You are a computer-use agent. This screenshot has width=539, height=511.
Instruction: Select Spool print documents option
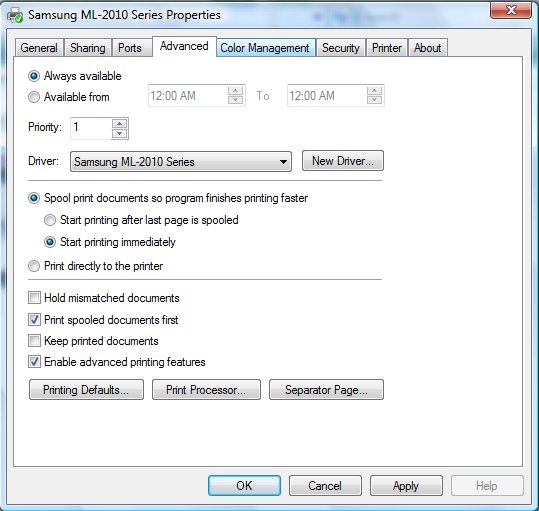(x=168, y=198)
